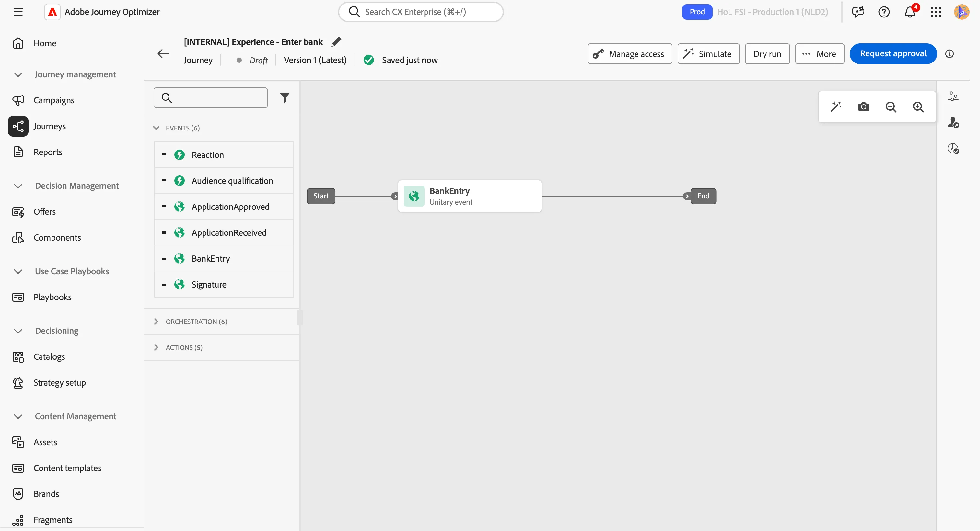
Task: Zoom in the journey canvas
Action: pos(918,107)
